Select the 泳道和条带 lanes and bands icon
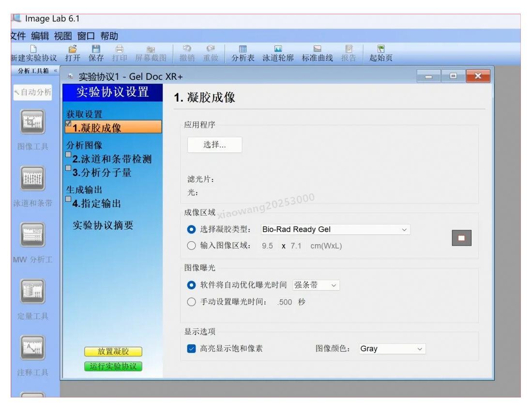Image resolution: width=532 pixels, height=411 pixels. pyautogui.click(x=32, y=178)
